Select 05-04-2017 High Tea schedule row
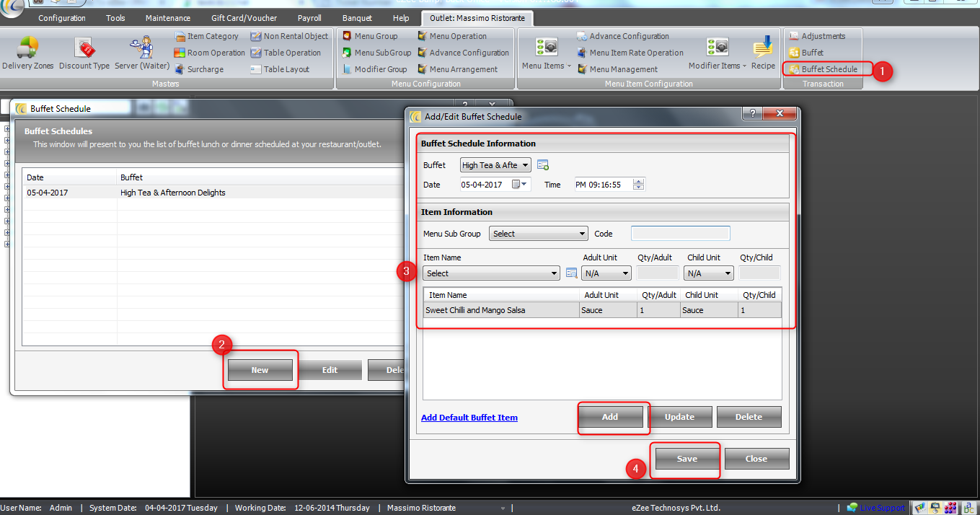This screenshot has height=515, width=980. click(213, 193)
